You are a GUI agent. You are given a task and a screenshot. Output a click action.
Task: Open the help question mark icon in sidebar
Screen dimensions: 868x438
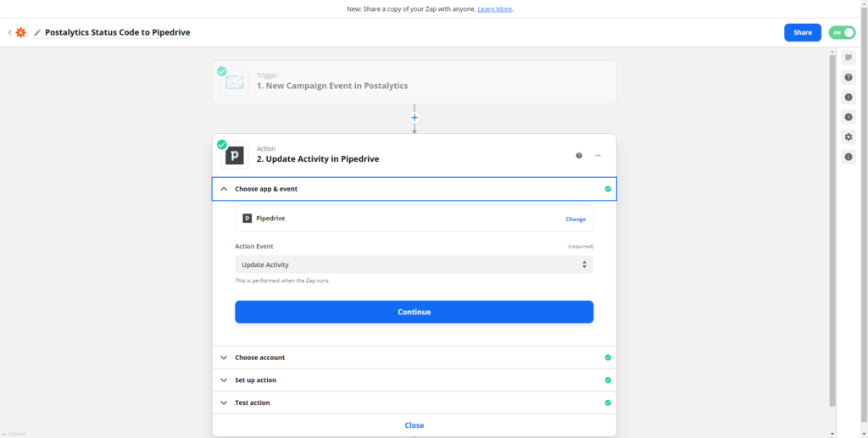848,77
